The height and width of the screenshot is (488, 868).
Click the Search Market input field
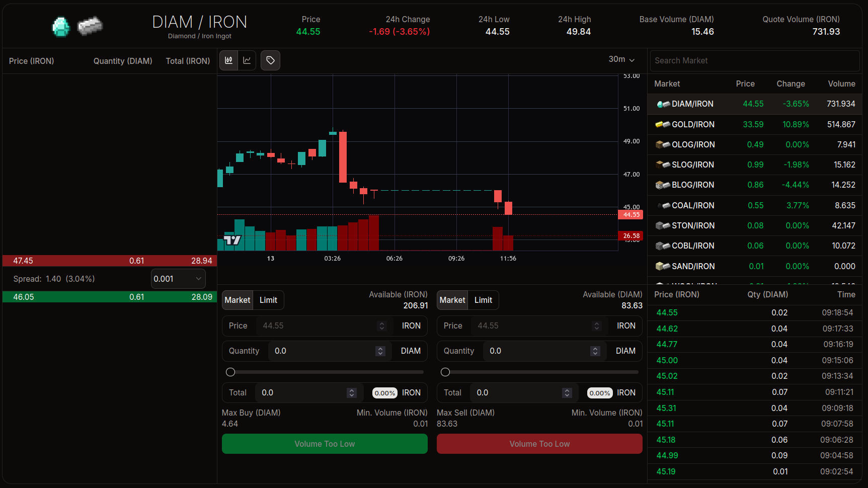click(x=754, y=61)
